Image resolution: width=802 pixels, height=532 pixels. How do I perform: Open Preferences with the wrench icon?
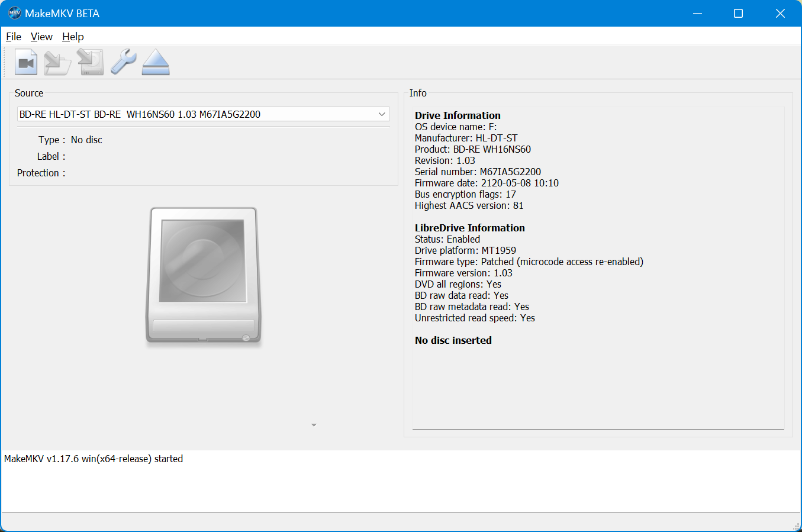124,62
